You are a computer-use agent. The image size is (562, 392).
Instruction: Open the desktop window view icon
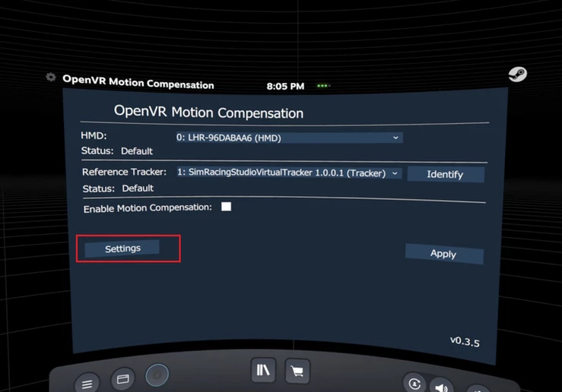tap(123, 379)
